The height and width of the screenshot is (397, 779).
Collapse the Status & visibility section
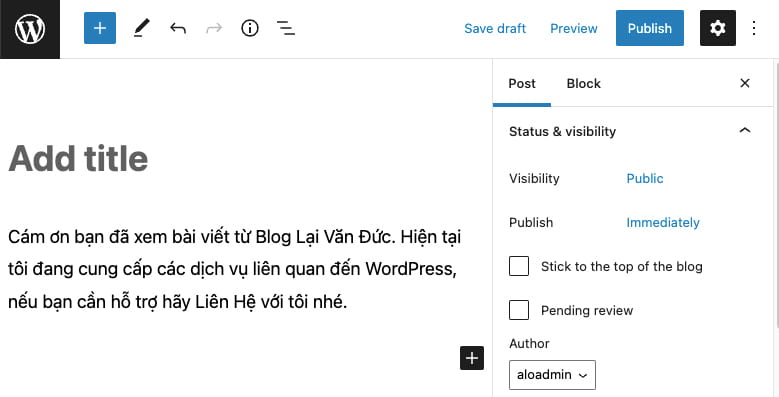745,131
